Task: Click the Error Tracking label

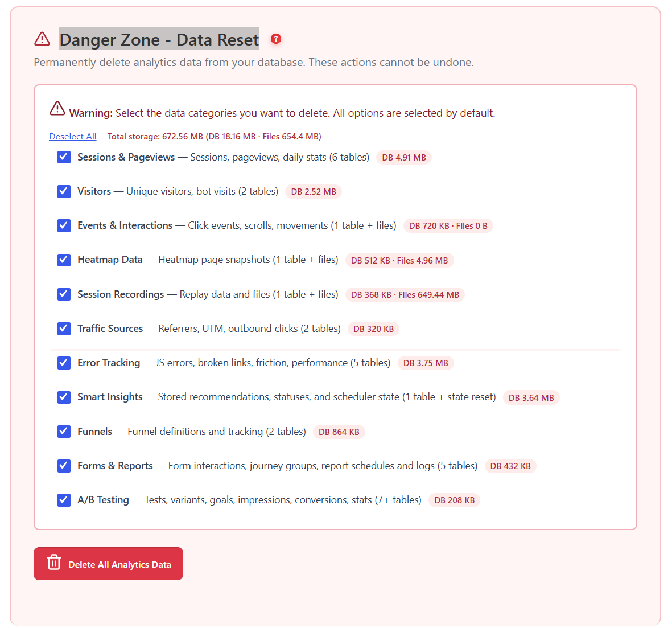Action: coord(109,363)
